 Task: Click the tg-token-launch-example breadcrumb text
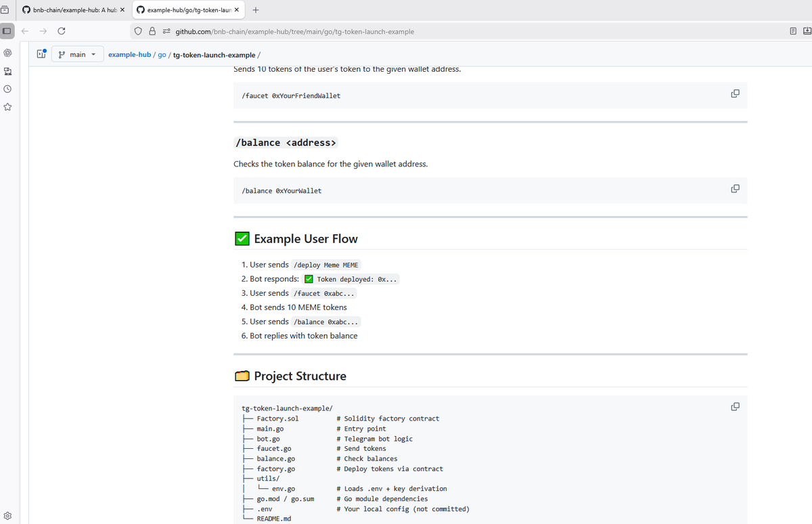[x=215, y=55]
